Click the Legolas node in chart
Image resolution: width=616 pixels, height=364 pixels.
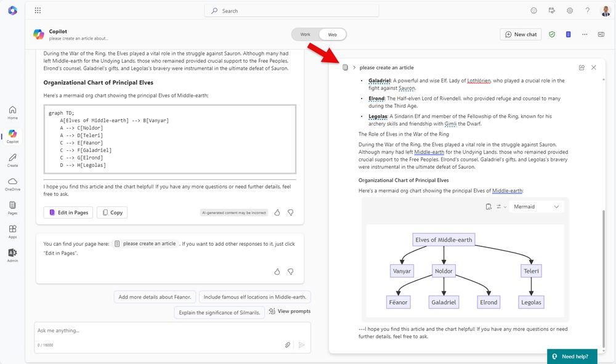coord(531,302)
